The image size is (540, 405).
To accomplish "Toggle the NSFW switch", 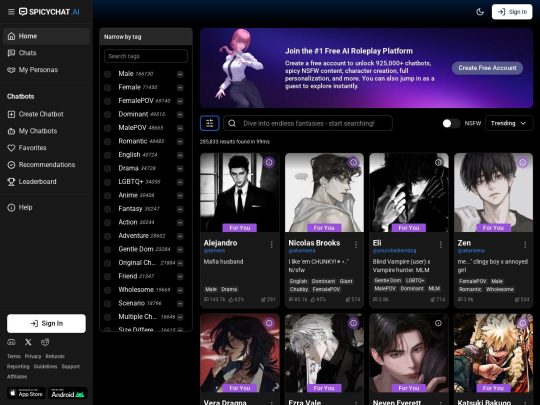I will [x=451, y=123].
